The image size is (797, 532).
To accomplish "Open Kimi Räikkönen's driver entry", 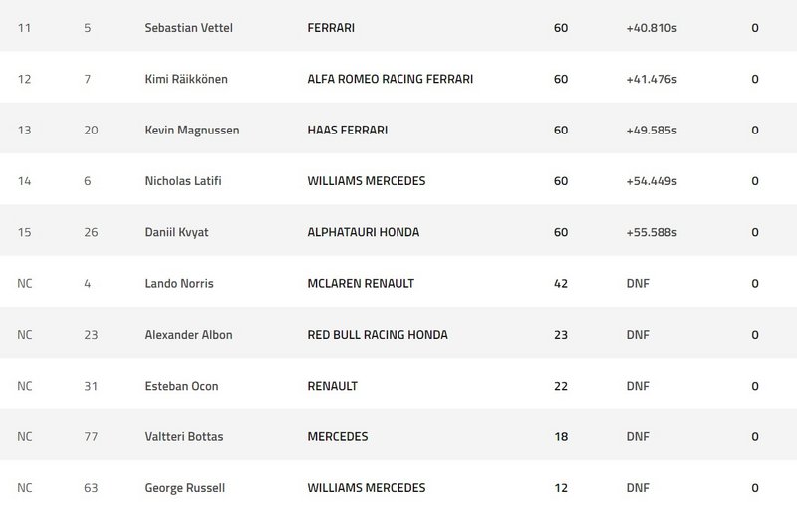I will tap(186, 79).
